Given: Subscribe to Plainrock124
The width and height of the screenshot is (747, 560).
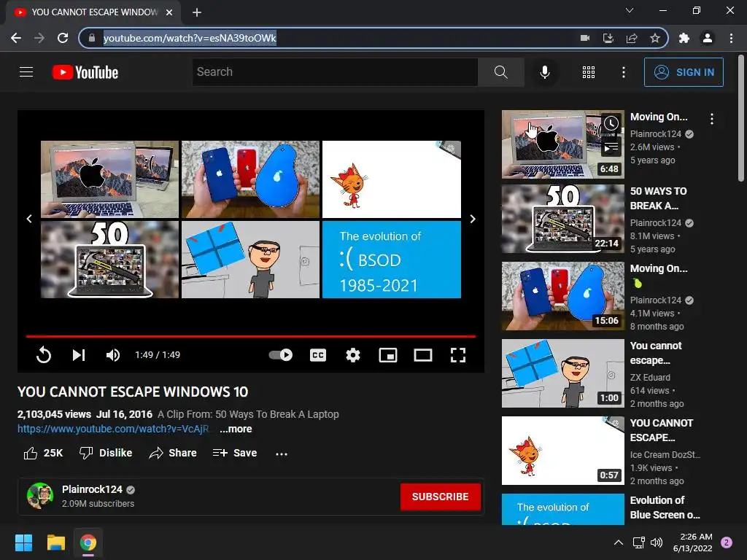Looking at the screenshot, I should click(440, 497).
